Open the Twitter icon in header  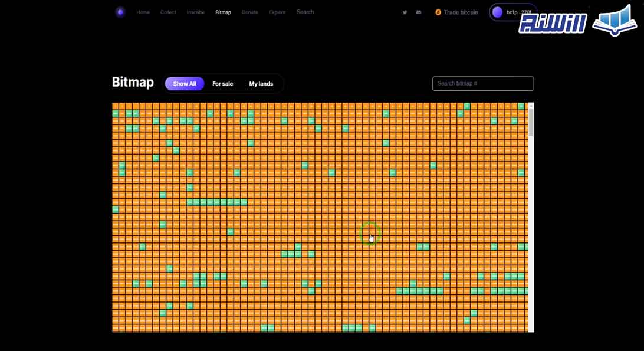coord(405,12)
